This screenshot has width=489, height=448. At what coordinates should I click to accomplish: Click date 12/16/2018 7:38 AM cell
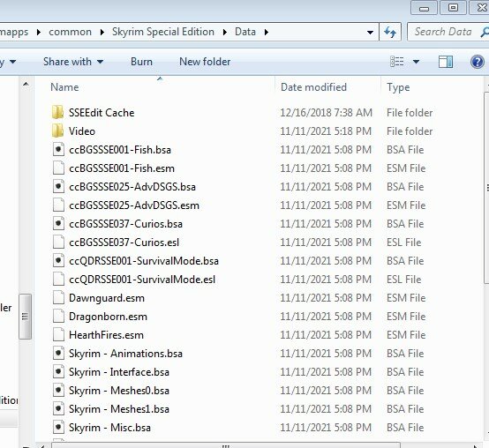[326, 113]
